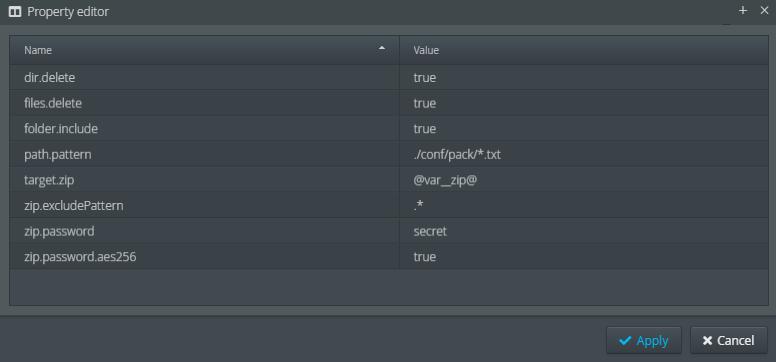776x362 pixels.
Task: Click the target.zip value @var__zip@
Action: tap(445, 181)
